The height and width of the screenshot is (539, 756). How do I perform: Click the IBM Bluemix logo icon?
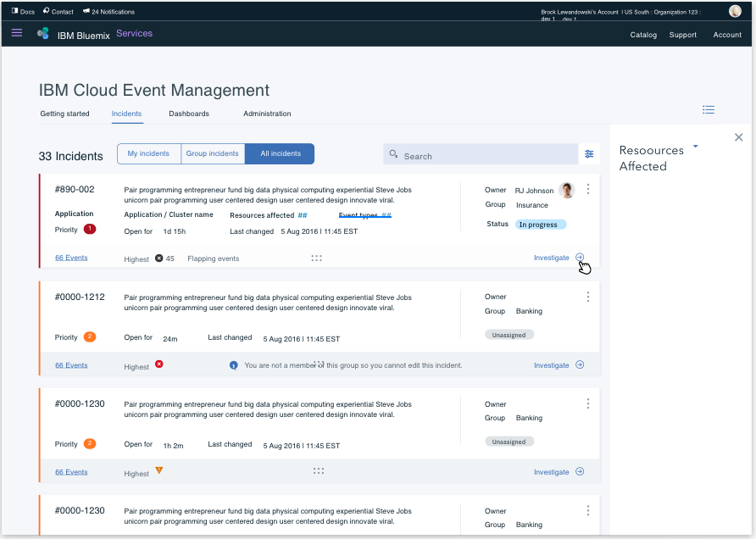pos(43,33)
